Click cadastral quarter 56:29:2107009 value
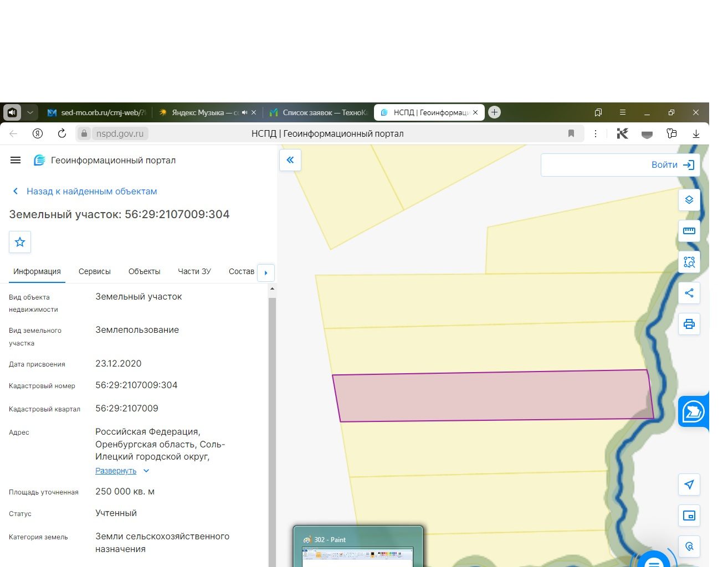Image resolution: width=728 pixels, height=567 pixels. pos(127,408)
